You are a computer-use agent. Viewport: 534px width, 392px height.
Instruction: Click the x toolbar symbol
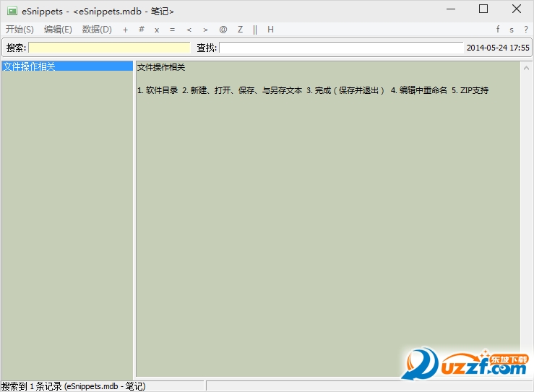pyautogui.click(x=157, y=30)
